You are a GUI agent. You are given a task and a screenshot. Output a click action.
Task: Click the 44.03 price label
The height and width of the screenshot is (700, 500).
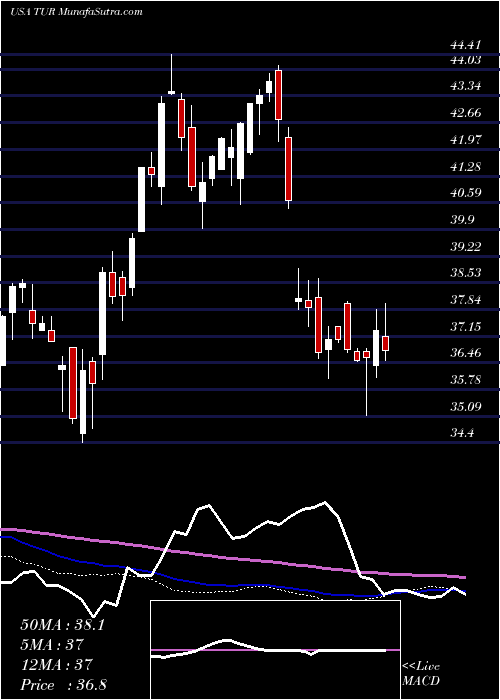coord(466,59)
